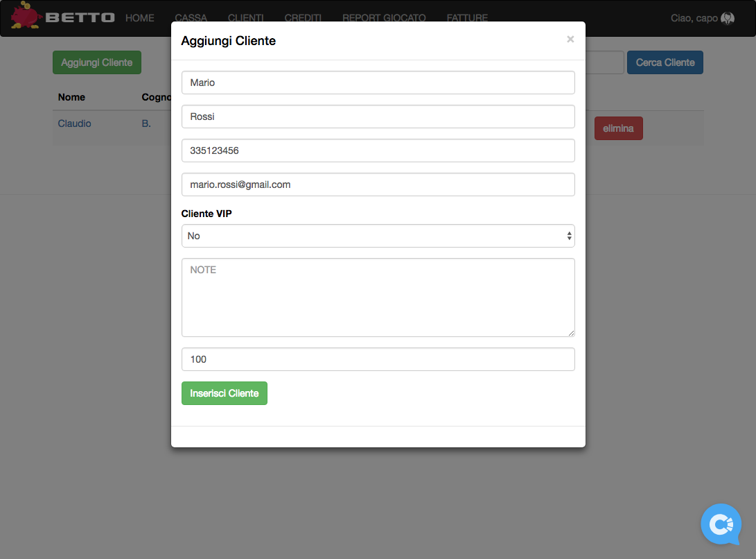Focus the field containing the value 100
Image resolution: width=756 pixels, height=559 pixels.
(378, 359)
